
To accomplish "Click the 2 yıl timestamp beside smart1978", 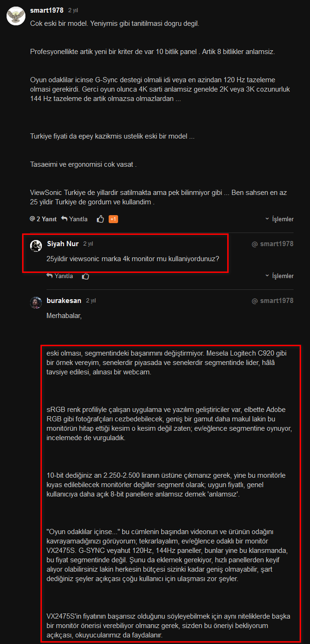I will [73, 10].
